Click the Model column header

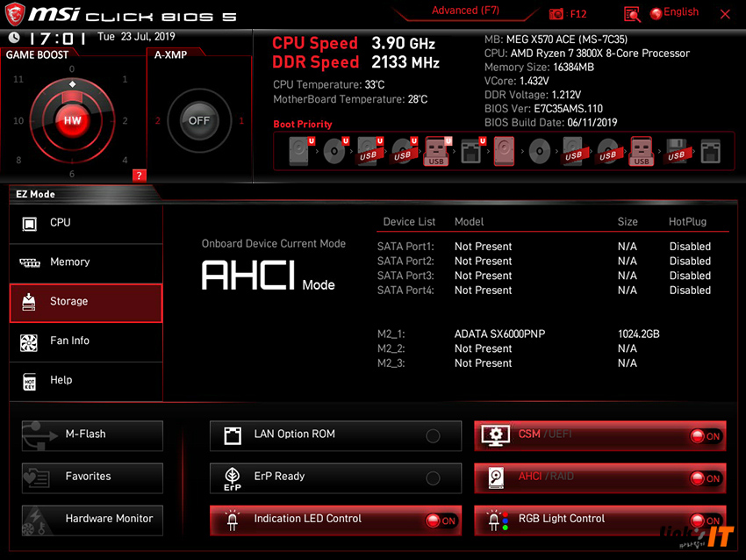(470, 222)
